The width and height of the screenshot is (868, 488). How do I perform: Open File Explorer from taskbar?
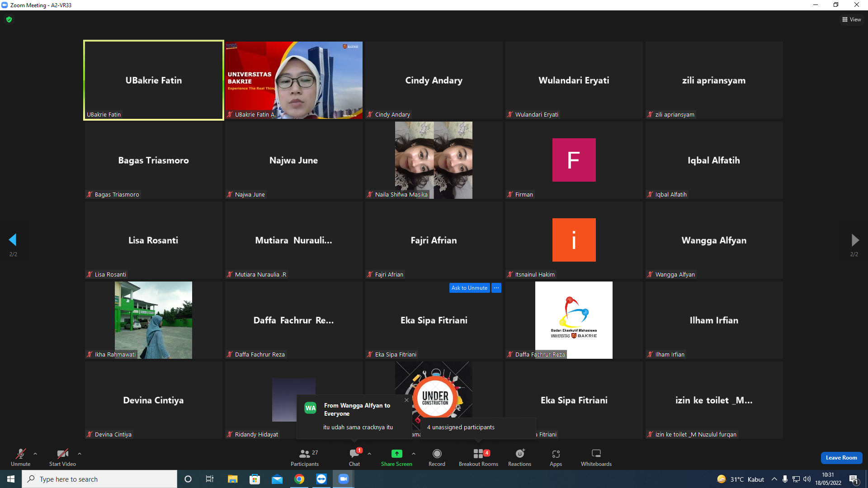coord(232,479)
